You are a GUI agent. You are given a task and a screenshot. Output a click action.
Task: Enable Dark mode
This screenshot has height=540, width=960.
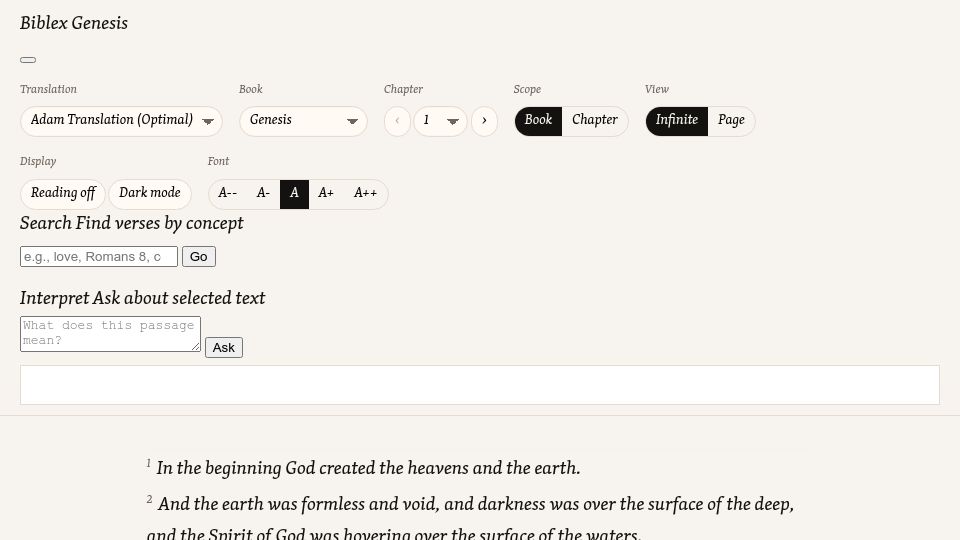[x=150, y=193]
